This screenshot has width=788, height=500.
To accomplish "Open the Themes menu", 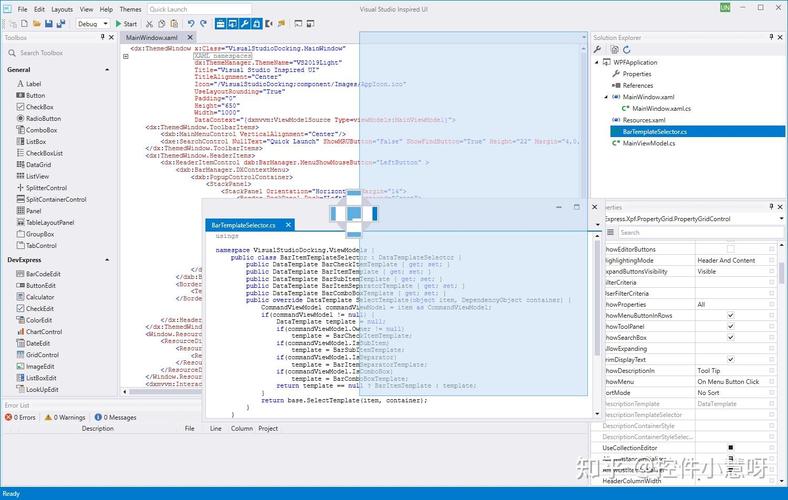I will pyautogui.click(x=130, y=9).
